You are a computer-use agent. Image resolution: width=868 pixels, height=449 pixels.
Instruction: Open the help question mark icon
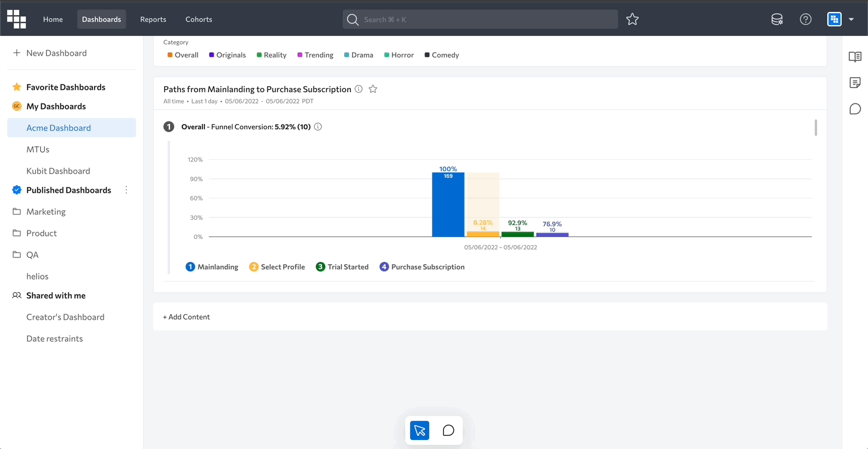click(806, 19)
